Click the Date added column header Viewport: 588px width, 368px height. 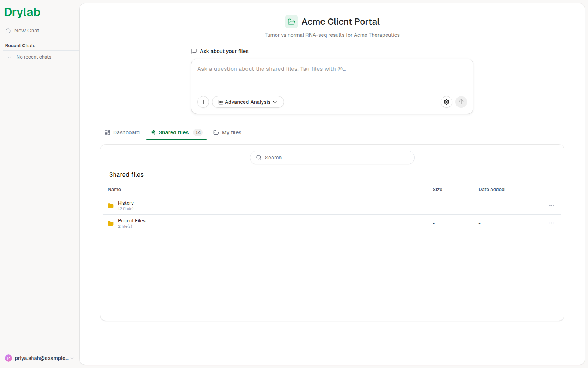(x=491, y=190)
